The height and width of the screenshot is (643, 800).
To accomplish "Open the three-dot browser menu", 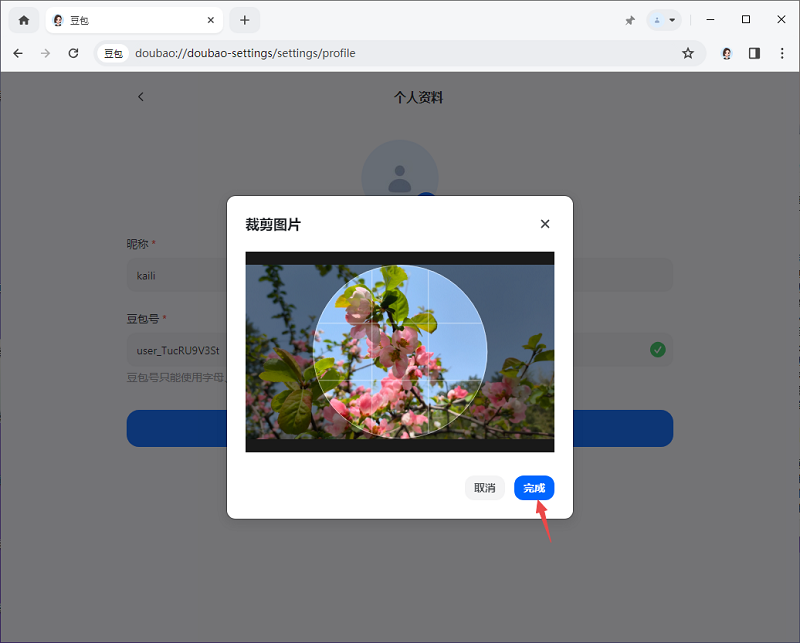I will (781, 53).
